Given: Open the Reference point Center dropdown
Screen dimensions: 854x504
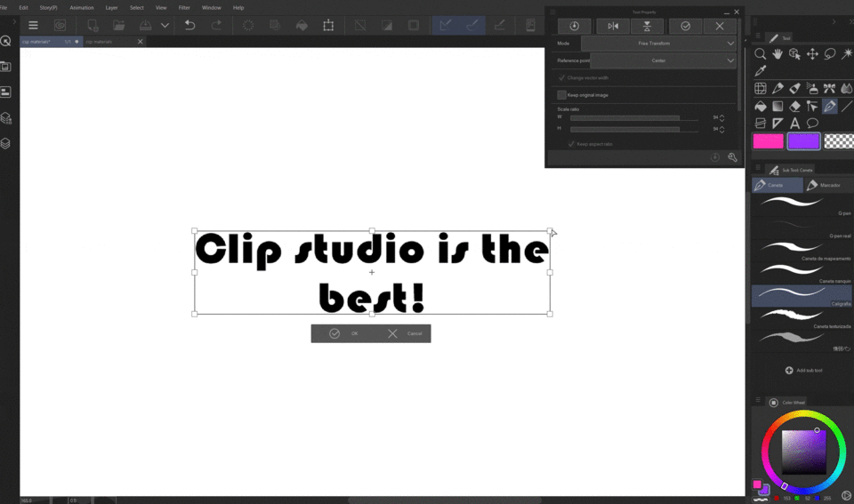Looking at the screenshot, I should pos(663,60).
